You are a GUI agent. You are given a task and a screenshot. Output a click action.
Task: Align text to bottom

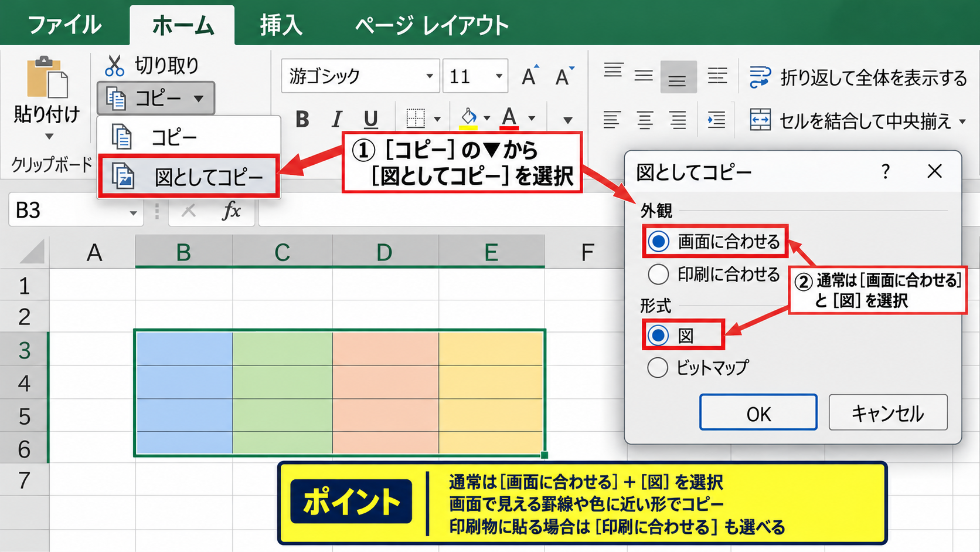678,77
